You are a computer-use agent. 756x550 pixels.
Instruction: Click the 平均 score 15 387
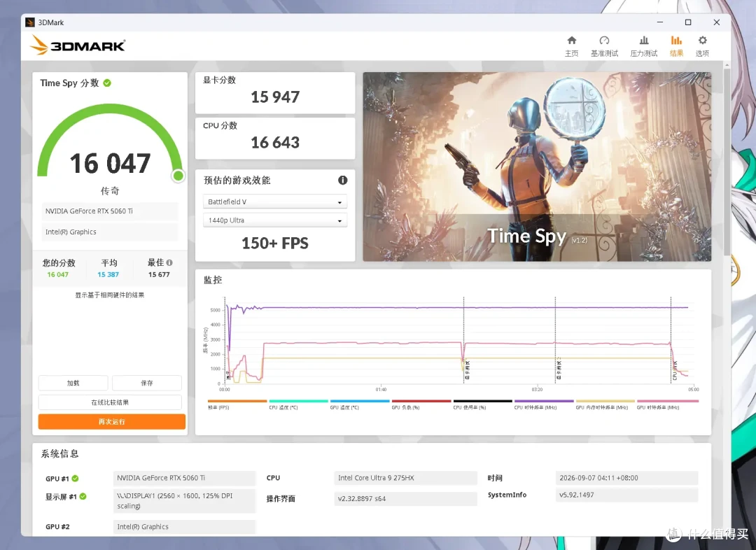pyautogui.click(x=108, y=274)
